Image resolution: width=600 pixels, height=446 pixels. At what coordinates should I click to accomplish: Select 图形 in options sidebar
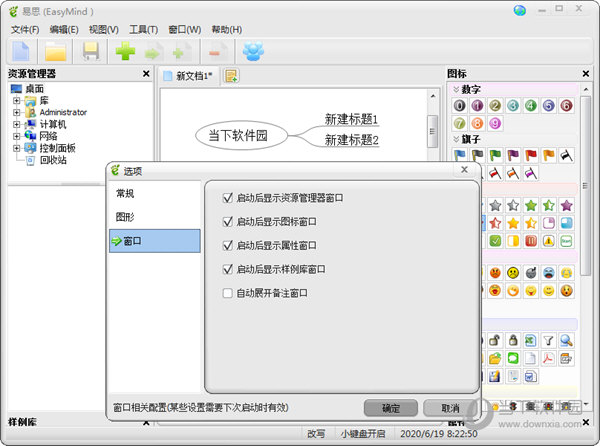pyautogui.click(x=155, y=217)
